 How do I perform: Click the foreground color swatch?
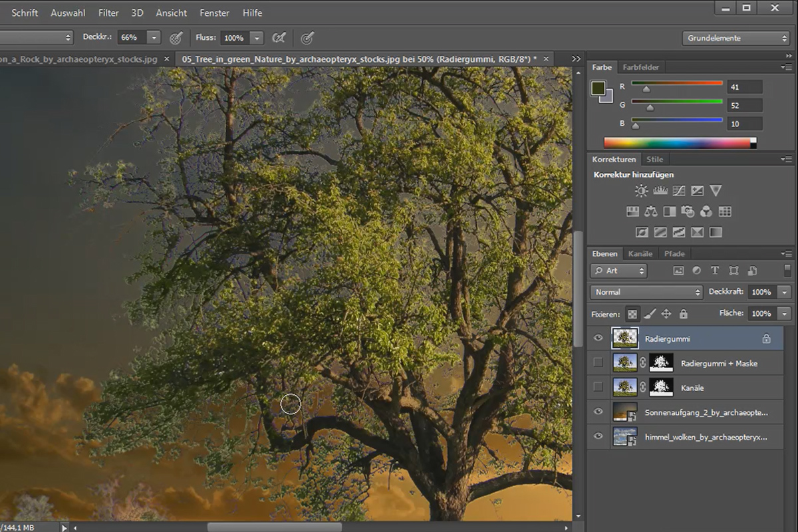(x=598, y=89)
